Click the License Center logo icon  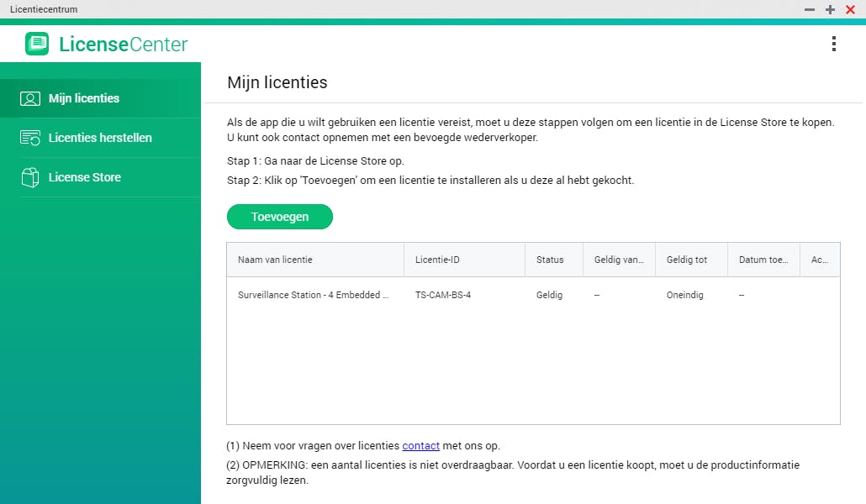37,44
